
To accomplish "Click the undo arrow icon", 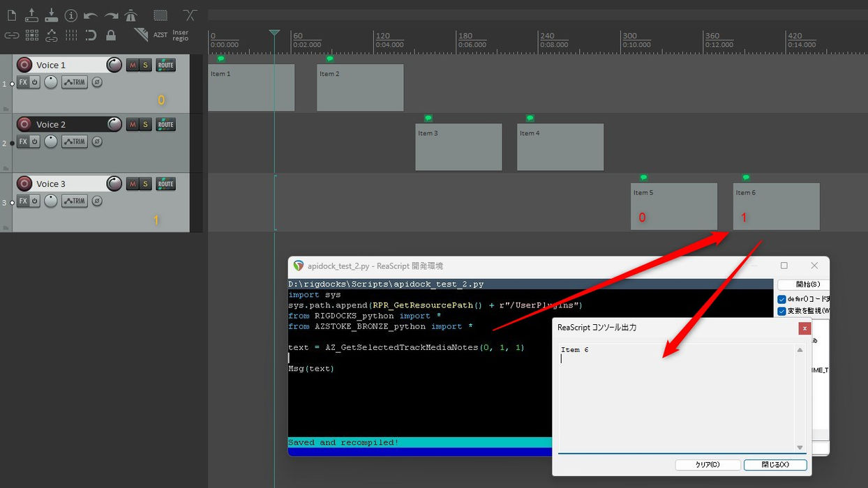I will click(x=91, y=15).
